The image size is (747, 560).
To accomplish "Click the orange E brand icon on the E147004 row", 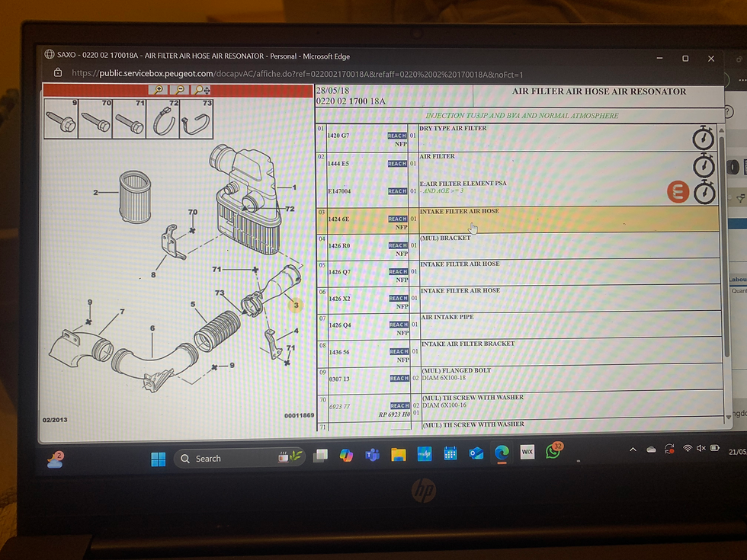I will [678, 192].
